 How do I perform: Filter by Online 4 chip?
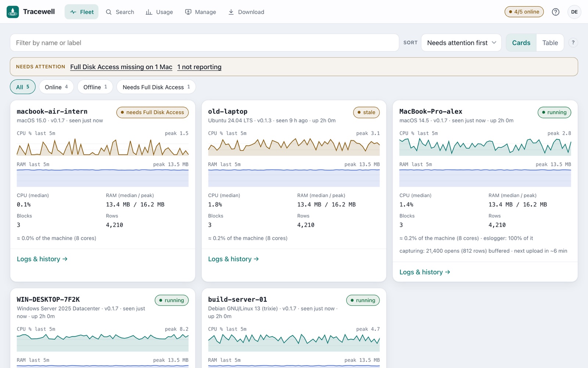pos(56,87)
